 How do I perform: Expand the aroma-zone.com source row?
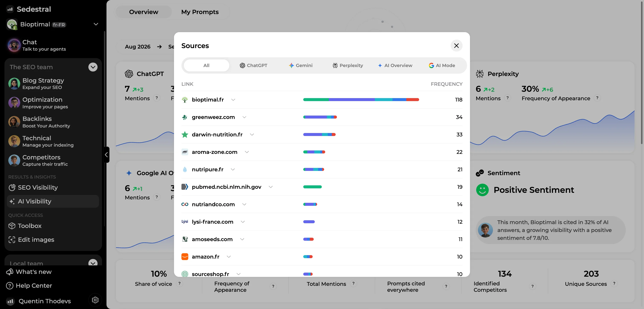(x=247, y=152)
